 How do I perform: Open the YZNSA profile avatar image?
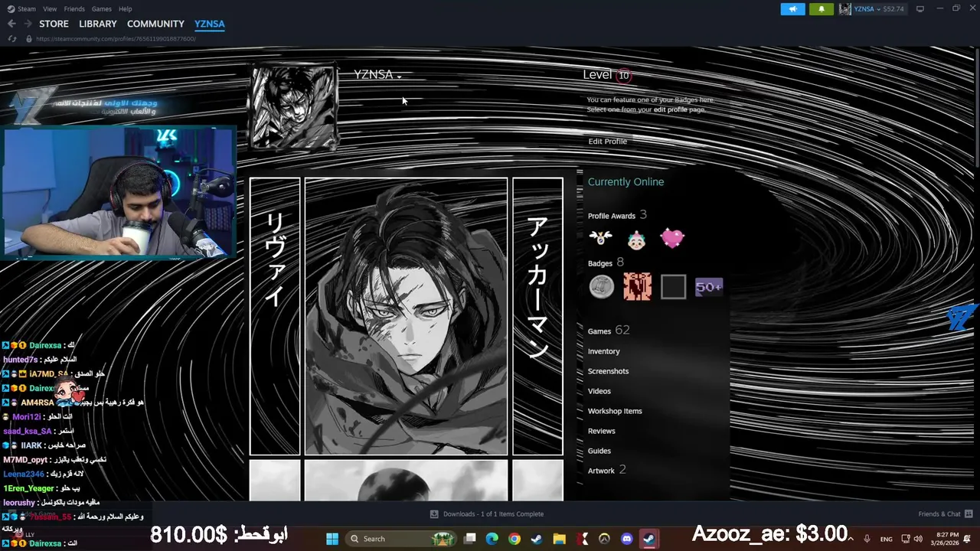[294, 107]
